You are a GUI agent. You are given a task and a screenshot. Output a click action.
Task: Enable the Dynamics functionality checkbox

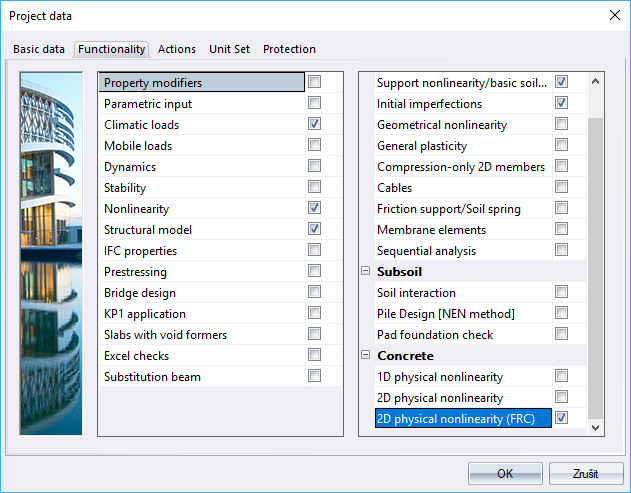(315, 166)
